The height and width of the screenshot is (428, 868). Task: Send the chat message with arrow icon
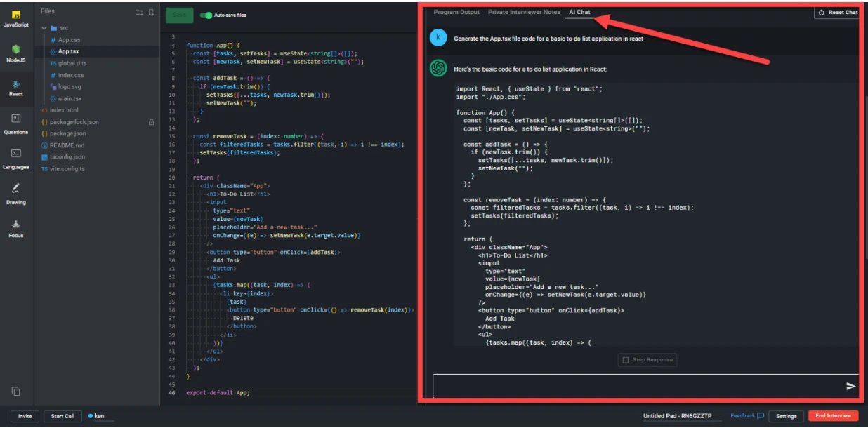850,386
